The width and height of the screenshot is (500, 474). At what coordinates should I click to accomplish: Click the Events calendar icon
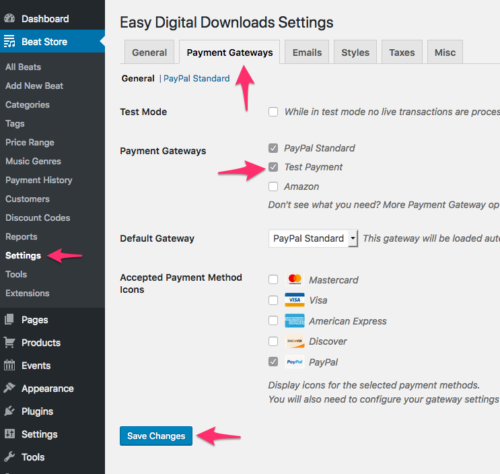(9, 365)
